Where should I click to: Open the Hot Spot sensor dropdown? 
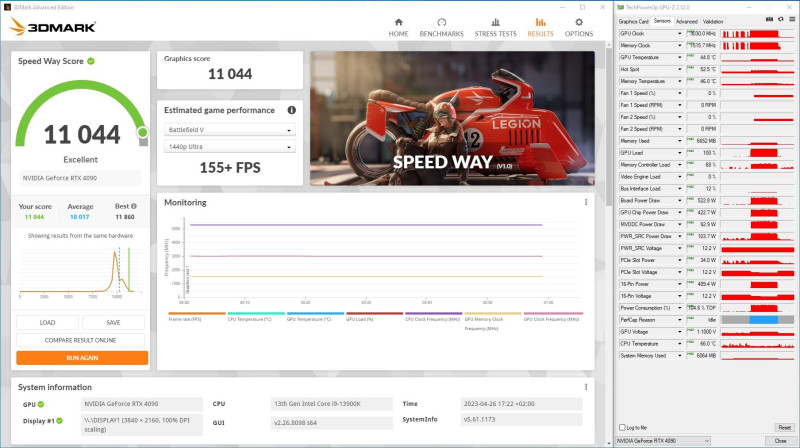tap(680, 69)
